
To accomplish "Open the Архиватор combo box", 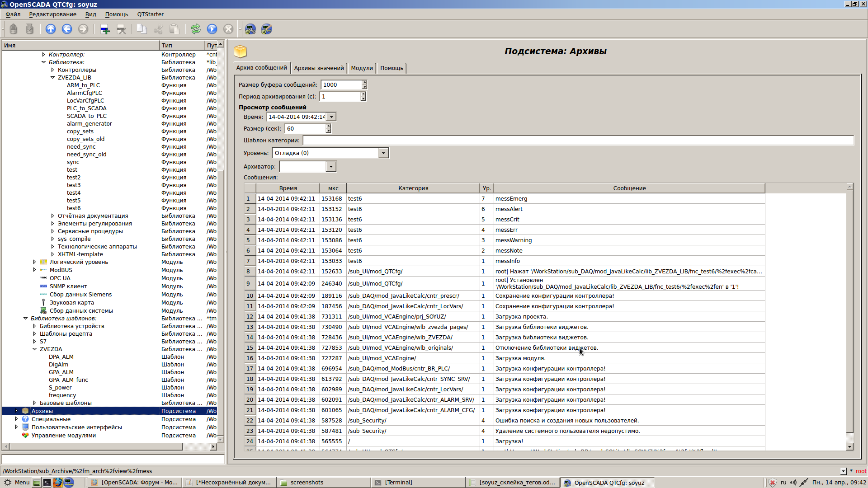I will 331,167.
